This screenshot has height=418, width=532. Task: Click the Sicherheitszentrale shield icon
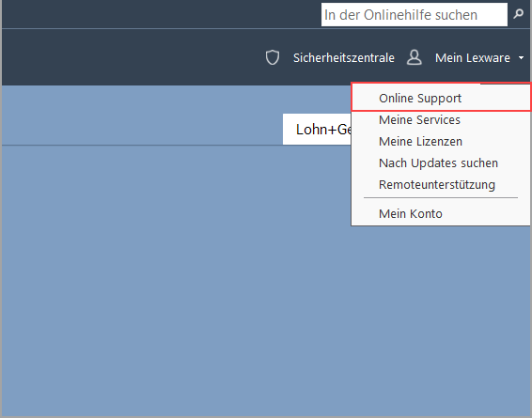[x=272, y=57]
